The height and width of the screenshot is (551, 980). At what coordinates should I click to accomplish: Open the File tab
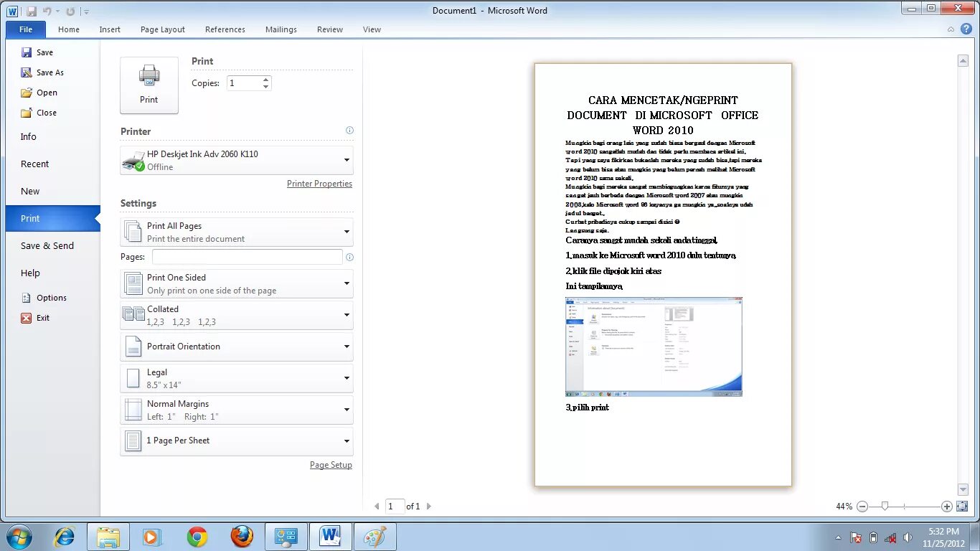pyautogui.click(x=26, y=29)
